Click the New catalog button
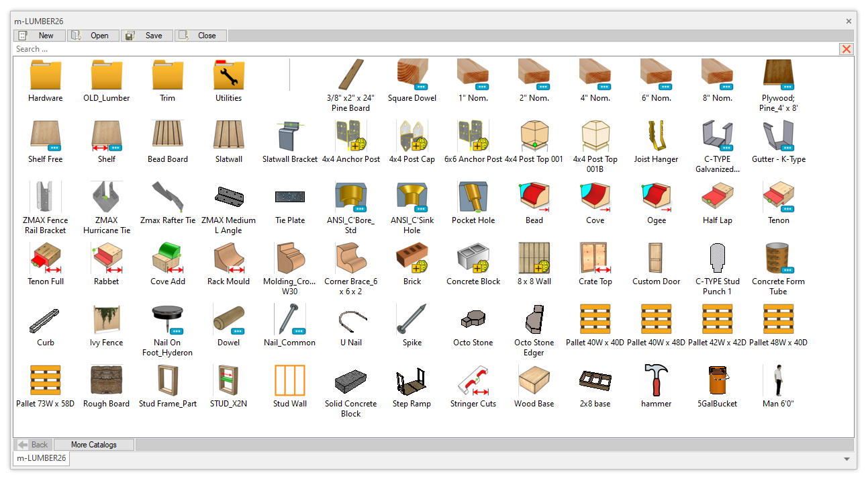The image size is (868, 479). [x=40, y=36]
